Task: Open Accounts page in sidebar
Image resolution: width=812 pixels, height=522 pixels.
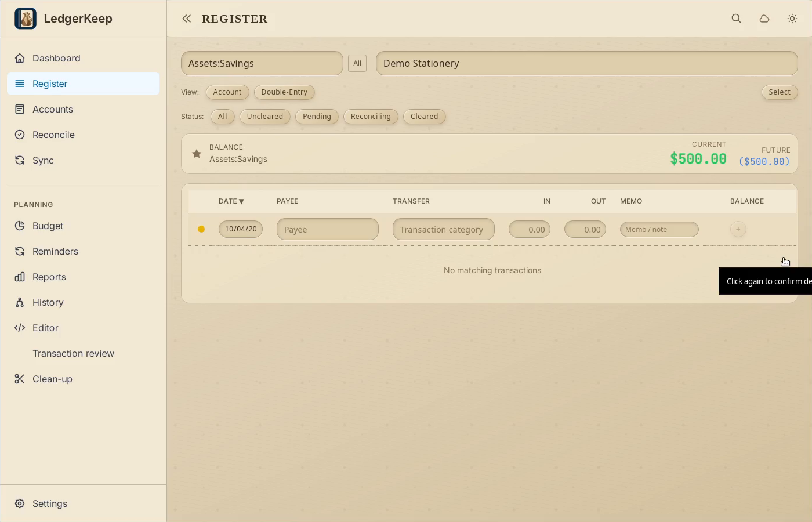Action: [x=83, y=109]
